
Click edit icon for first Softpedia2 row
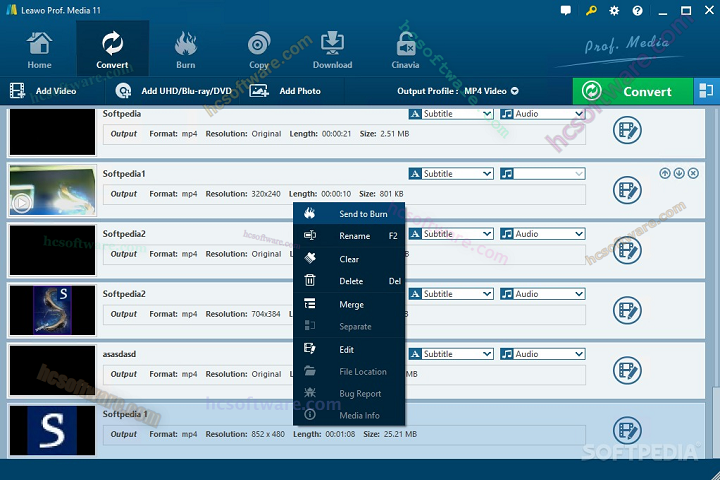point(627,250)
